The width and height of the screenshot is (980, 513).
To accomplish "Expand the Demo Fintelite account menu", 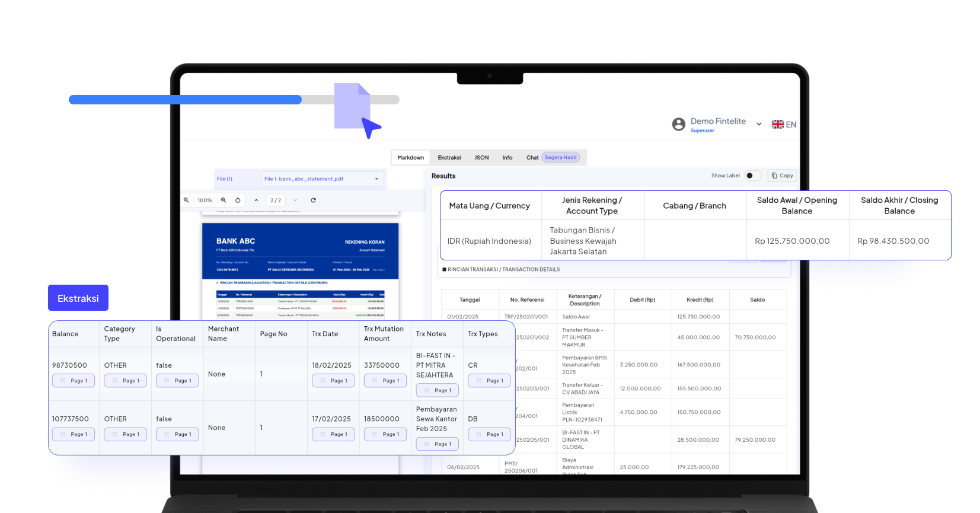I will 759,125.
